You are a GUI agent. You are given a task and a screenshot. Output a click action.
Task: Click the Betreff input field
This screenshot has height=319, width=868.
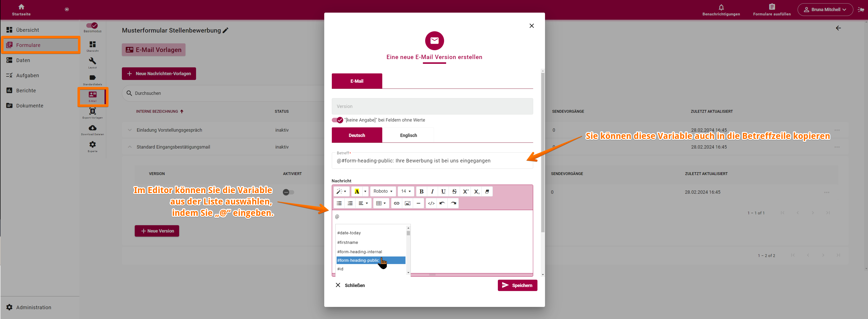pyautogui.click(x=433, y=160)
